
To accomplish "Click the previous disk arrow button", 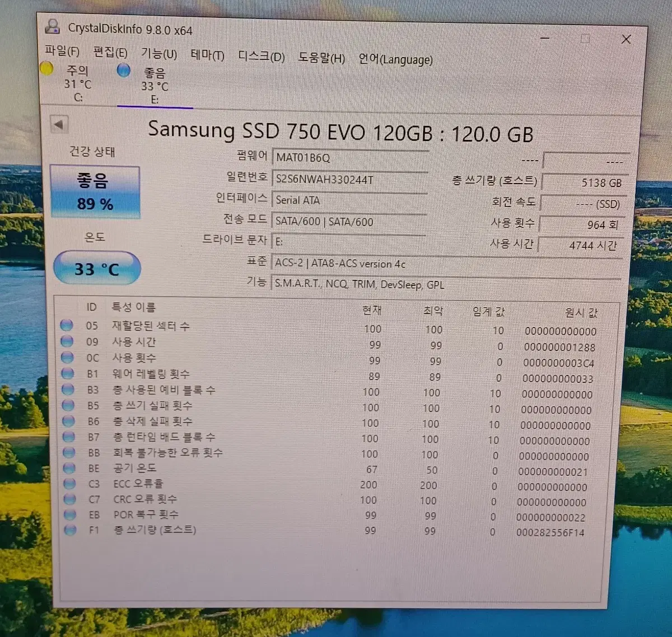I will coord(59,124).
